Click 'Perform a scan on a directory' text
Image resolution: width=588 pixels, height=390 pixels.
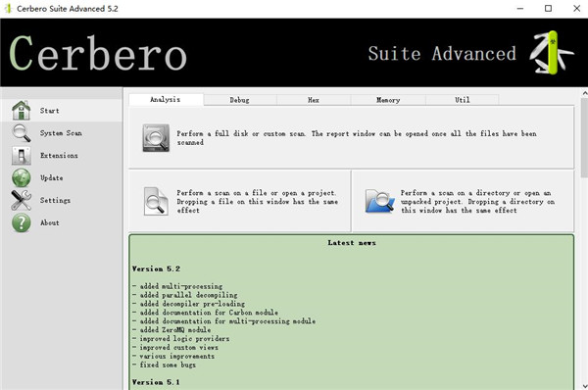tap(477, 202)
